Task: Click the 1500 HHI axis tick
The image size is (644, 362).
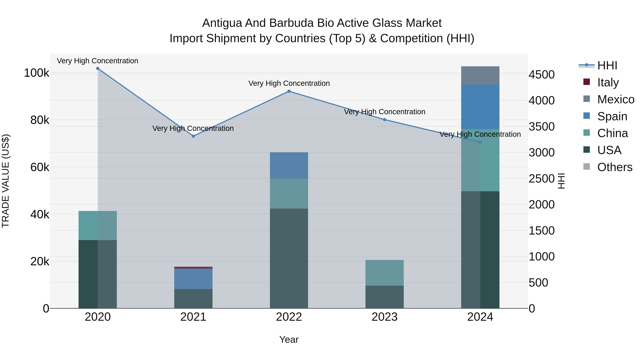Action: (x=542, y=231)
